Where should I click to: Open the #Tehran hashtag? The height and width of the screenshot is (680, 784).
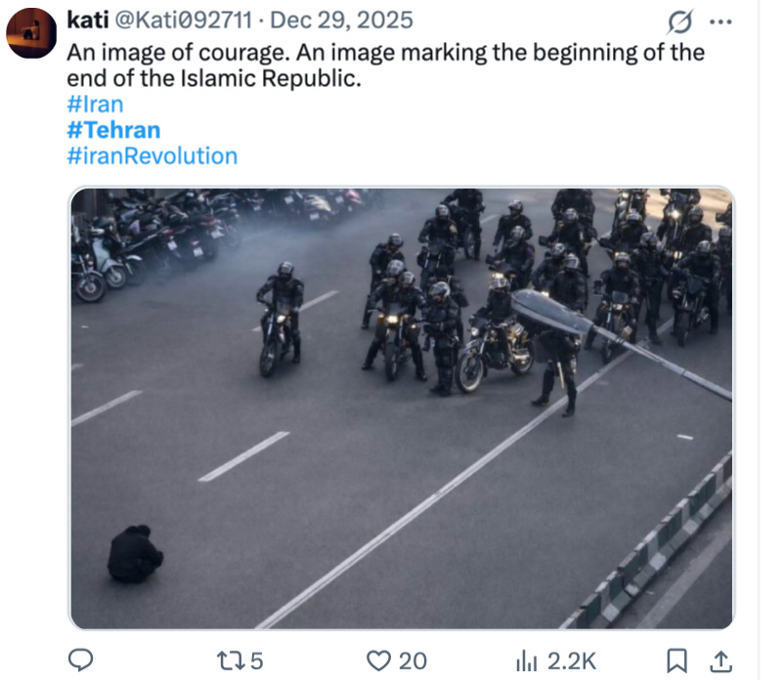(x=113, y=130)
